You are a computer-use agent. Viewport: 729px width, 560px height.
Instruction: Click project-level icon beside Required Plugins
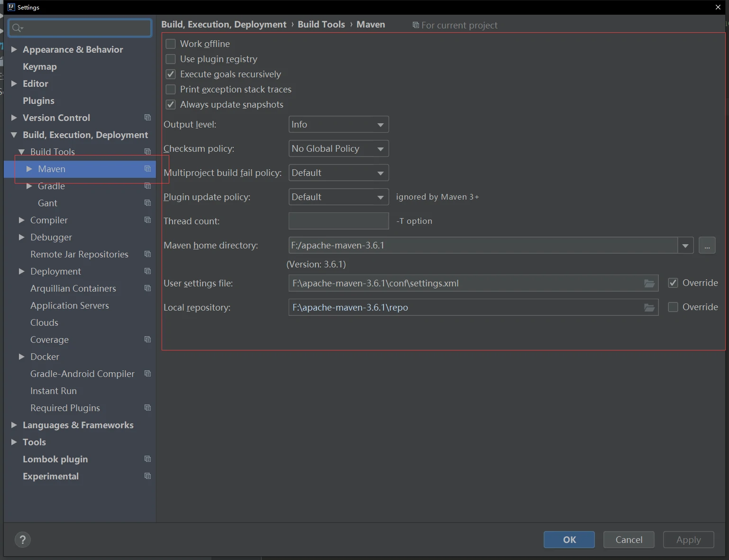point(147,408)
